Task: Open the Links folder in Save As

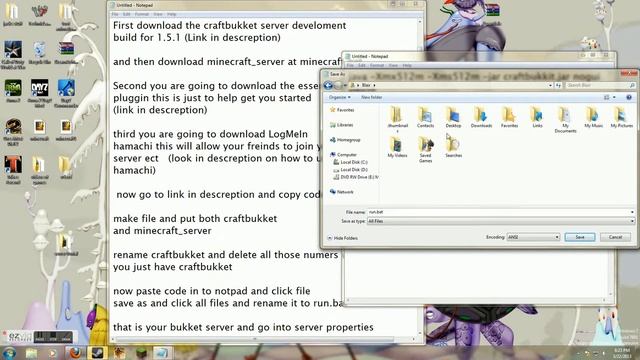Action: (x=537, y=117)
